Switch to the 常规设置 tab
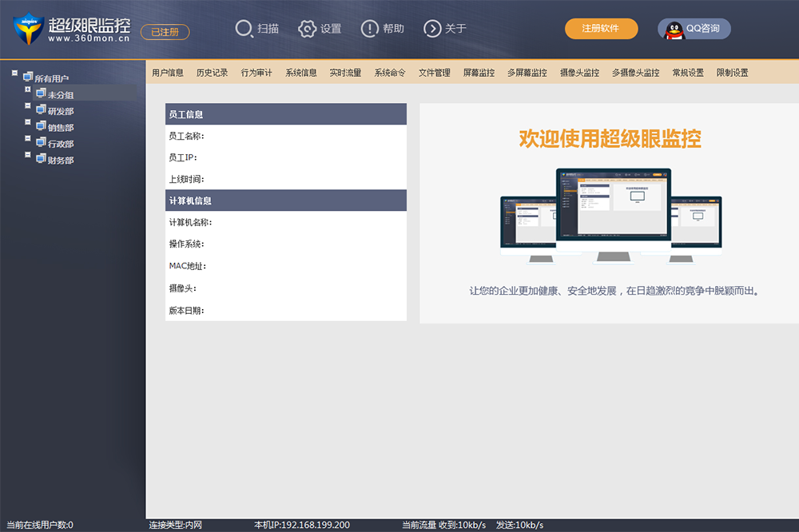This screenshot has width=799, height=532. pyautogui.click(x=688, y=73)
